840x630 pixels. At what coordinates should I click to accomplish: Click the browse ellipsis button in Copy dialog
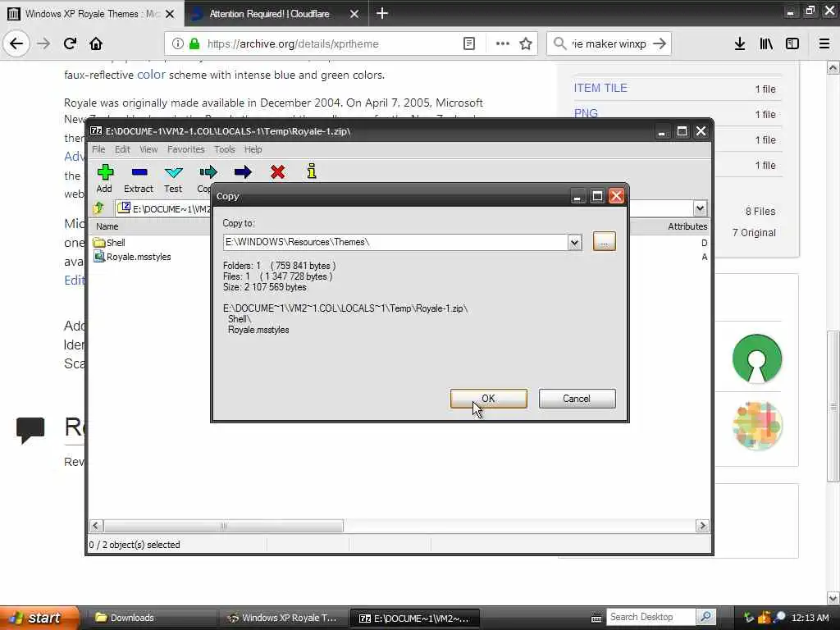[x=605, y=242]
